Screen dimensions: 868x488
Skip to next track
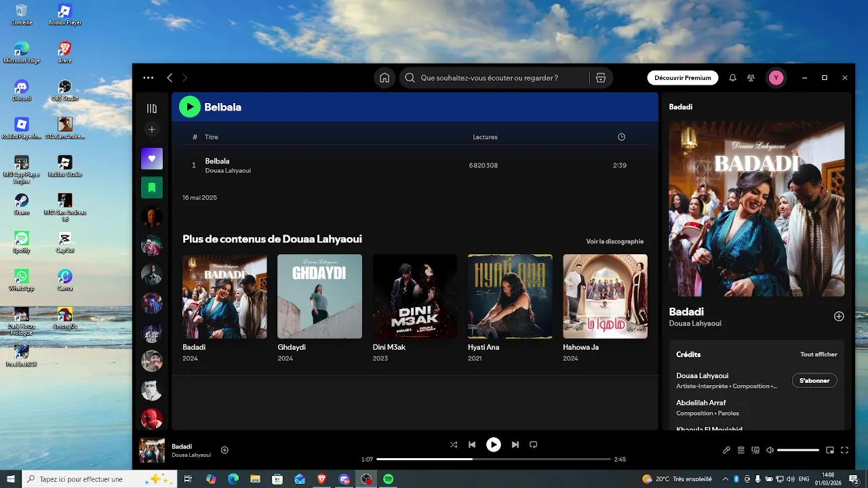pos(515,445)
